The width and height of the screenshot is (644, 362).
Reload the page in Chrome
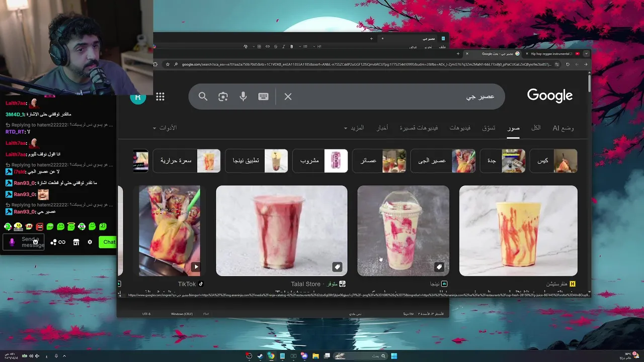pyautogui.click(x=568, y=64)
